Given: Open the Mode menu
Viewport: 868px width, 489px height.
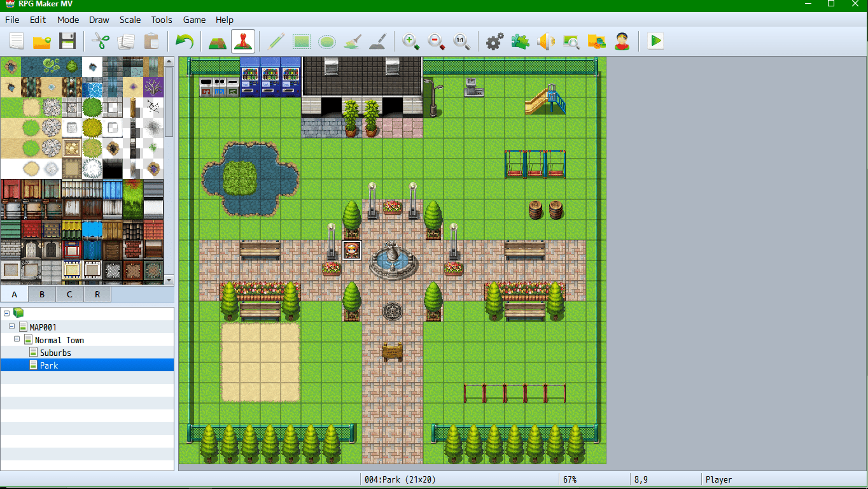Looking at the screenshot, I should [x=68, y=20].
